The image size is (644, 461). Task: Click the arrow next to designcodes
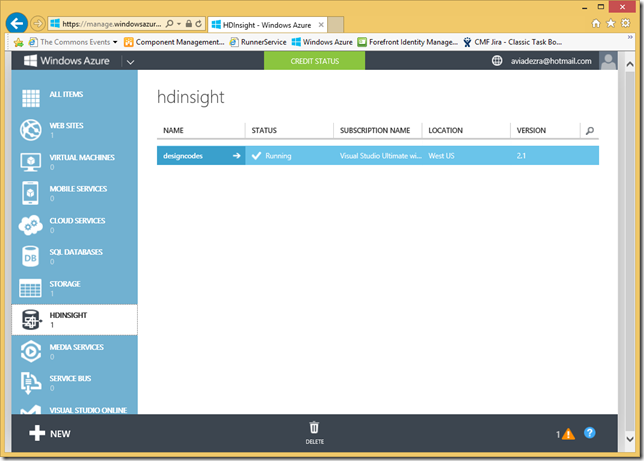tap(237, 156)
